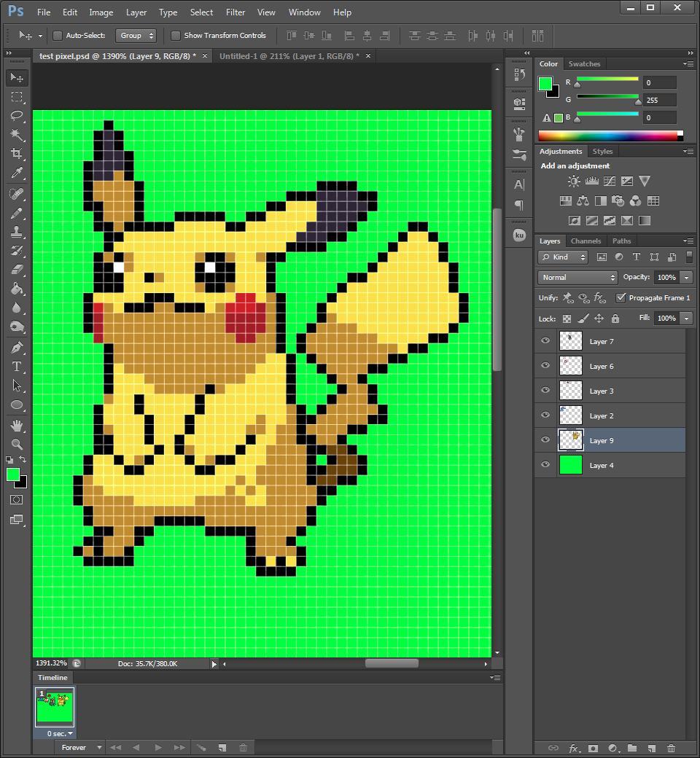Create a new layer in Layers panel
The image size is (700, 758).
point(652,749)
